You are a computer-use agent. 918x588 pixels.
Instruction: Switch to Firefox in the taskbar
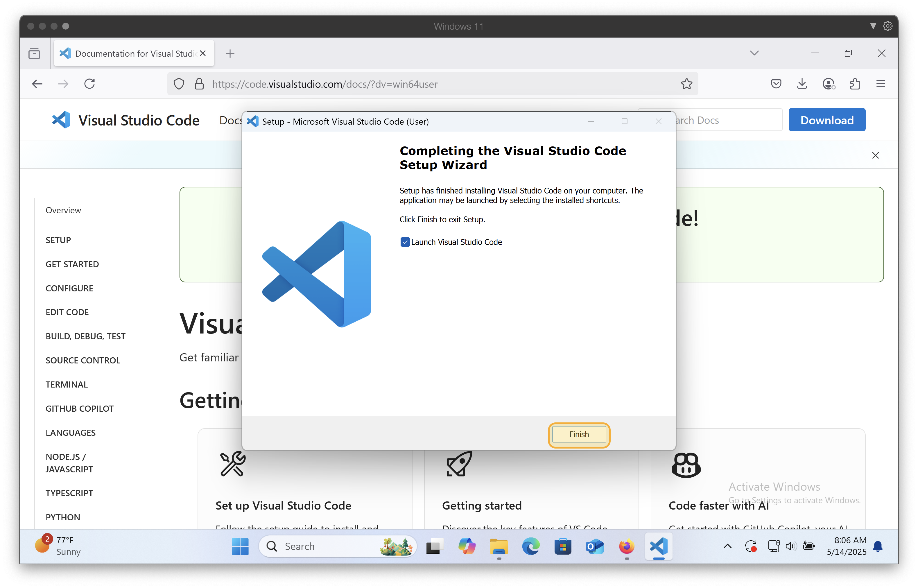click(626, 546)
